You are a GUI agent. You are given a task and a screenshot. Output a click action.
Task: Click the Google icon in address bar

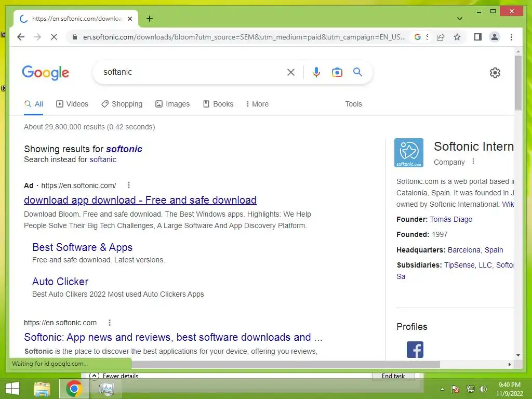tap(418, 37)
